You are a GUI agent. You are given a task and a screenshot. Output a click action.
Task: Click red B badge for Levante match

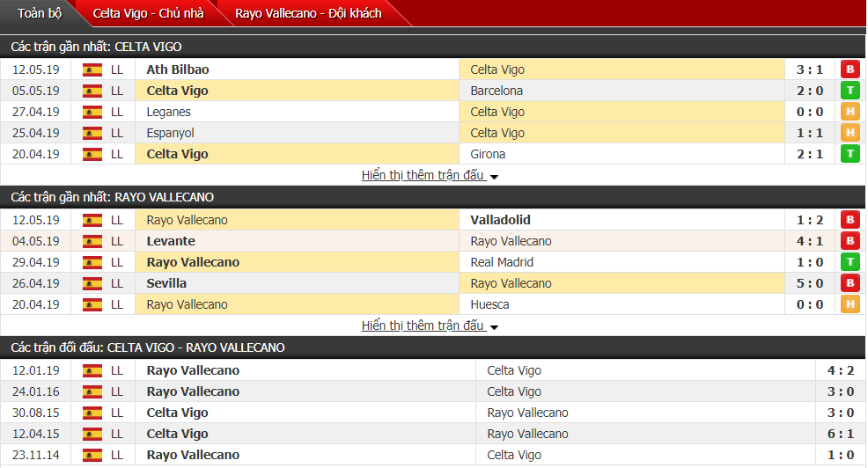coord(850,241)
